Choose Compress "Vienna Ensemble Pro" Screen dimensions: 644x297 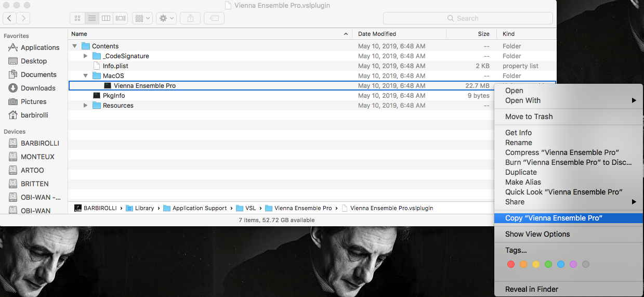(569, 152)
